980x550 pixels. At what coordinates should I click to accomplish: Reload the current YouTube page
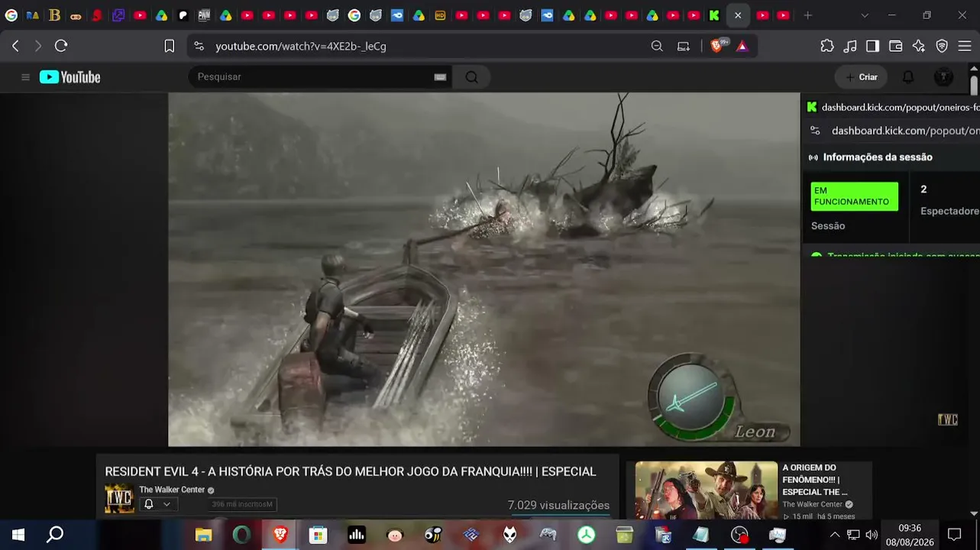(61, 46)
